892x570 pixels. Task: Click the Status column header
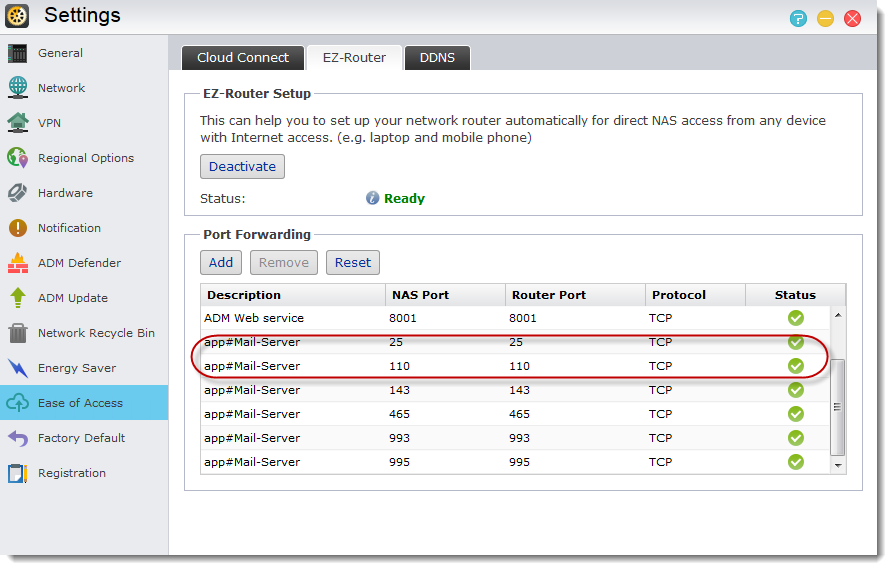(795, 295)
